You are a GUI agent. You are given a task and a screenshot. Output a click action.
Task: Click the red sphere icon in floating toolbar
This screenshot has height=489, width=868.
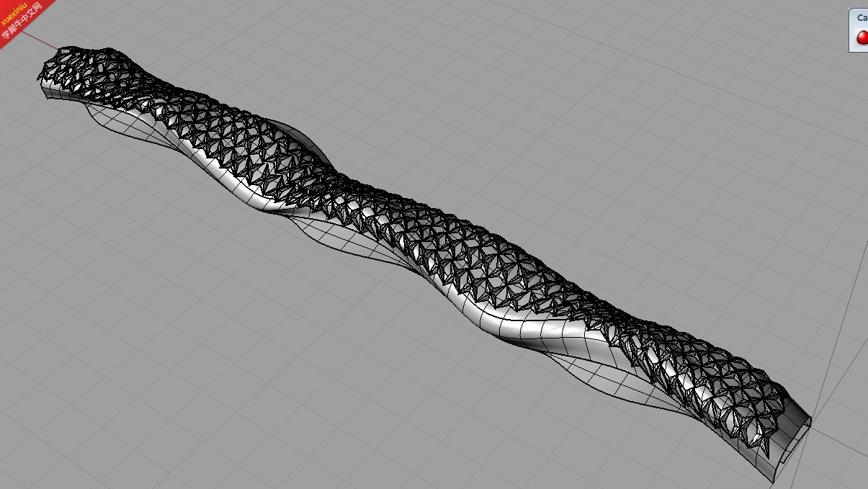pyautogui.click(x=862, y=37)
